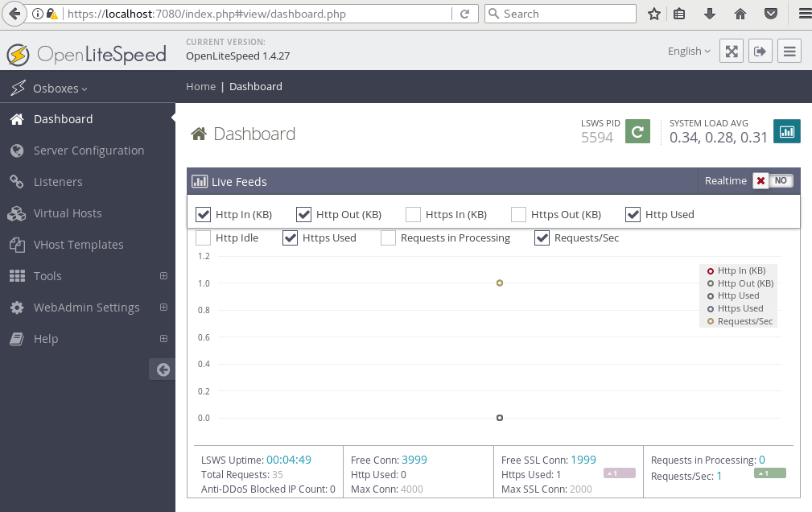The width and height of the screenshot is (812, 512).
Task: Open the Dashboard sidebar menu item
Action: point(88,119)
